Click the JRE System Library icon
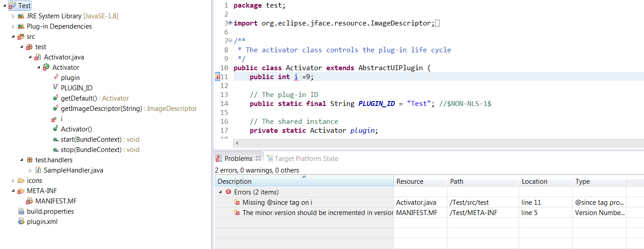The image size is (644, 249). [21, 16]
